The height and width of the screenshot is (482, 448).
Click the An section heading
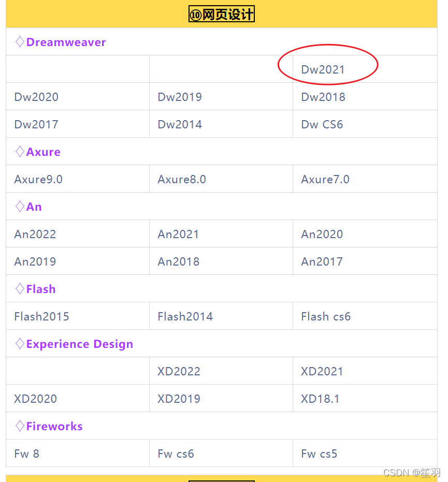[x=28, y=207]
